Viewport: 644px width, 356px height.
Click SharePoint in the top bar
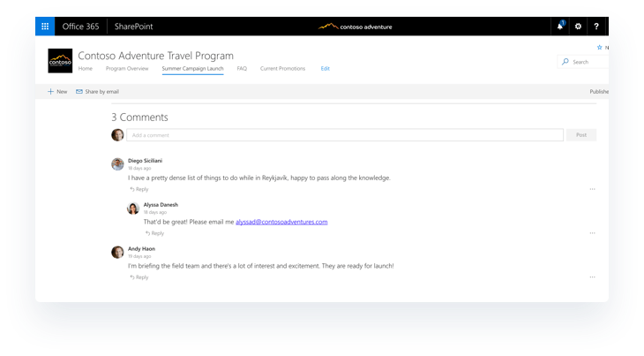(x=133, y=27)
